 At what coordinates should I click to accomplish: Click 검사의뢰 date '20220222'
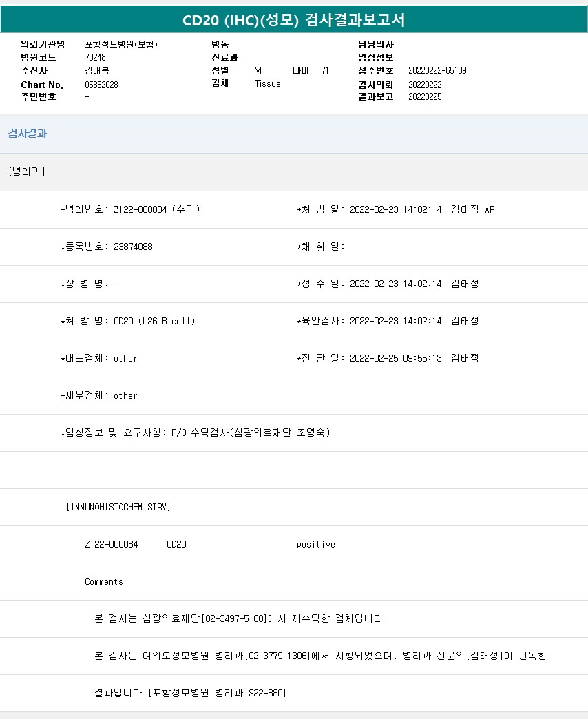(x=425, y=85)
